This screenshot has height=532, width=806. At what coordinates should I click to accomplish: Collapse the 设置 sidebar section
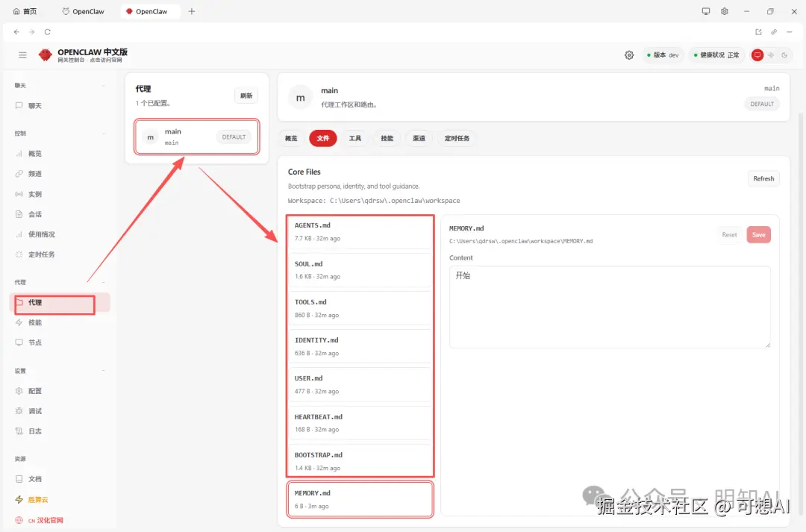pos(60,371)
